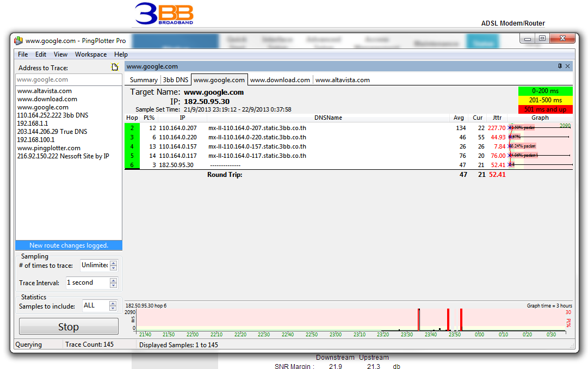The image size is (588, 369).
Task: Select hop 4 row 110.164.0.157
Action: [349, 146]
